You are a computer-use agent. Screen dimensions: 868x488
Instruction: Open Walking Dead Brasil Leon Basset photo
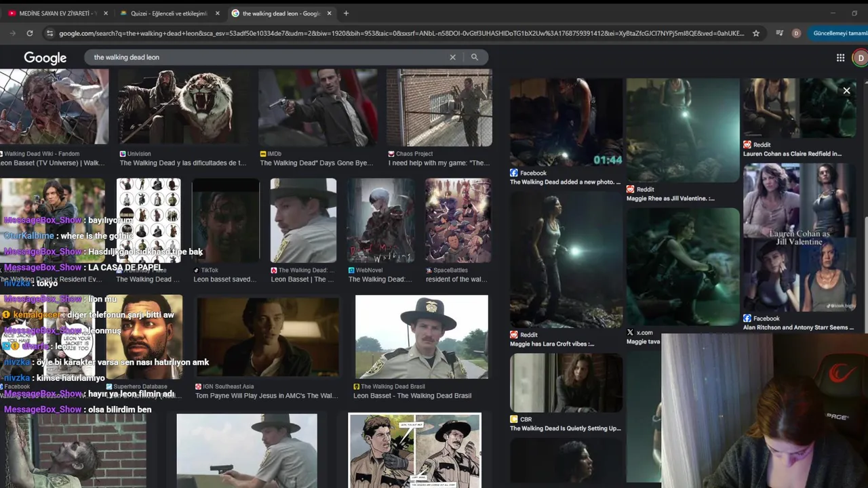(421, 336)
